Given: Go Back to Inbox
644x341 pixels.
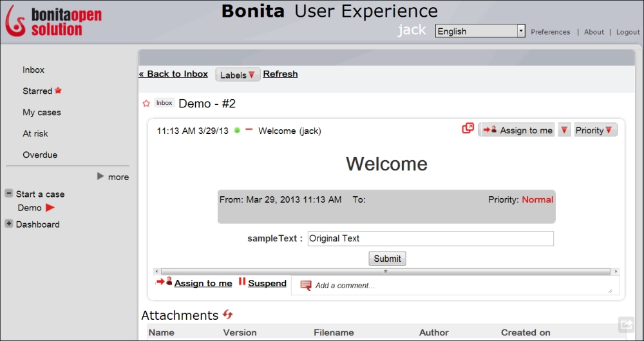Looking at the screenshot, I should tap(173, 74).
